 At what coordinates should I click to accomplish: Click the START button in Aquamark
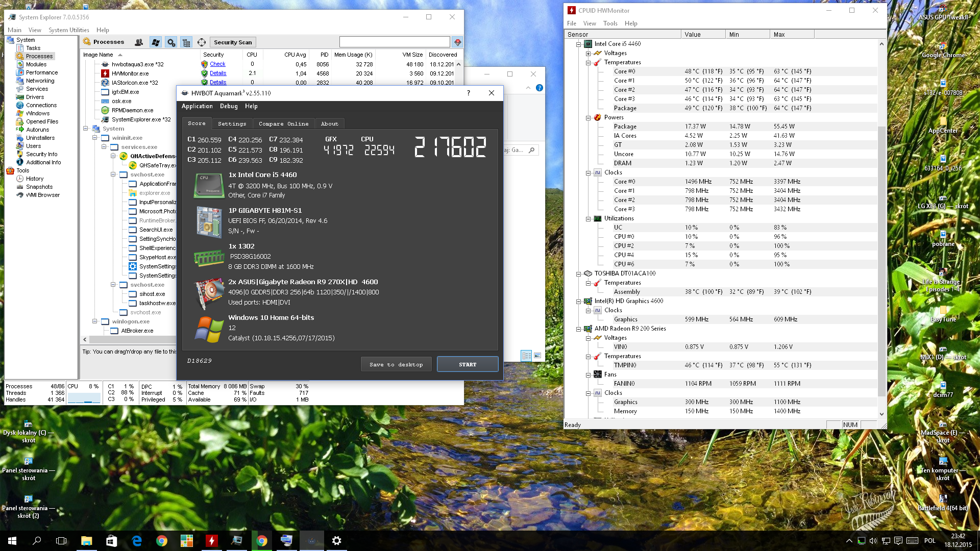(x=468, y=364)
